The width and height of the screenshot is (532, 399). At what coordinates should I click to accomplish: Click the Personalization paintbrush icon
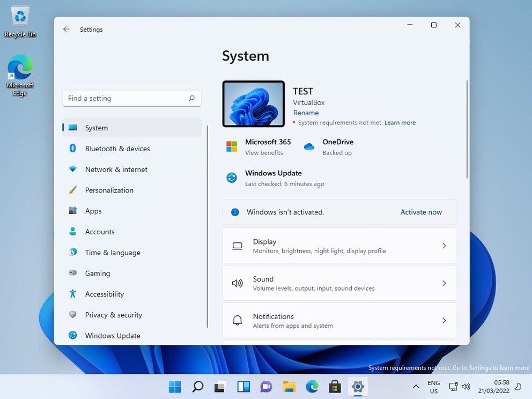pos(72,190)
